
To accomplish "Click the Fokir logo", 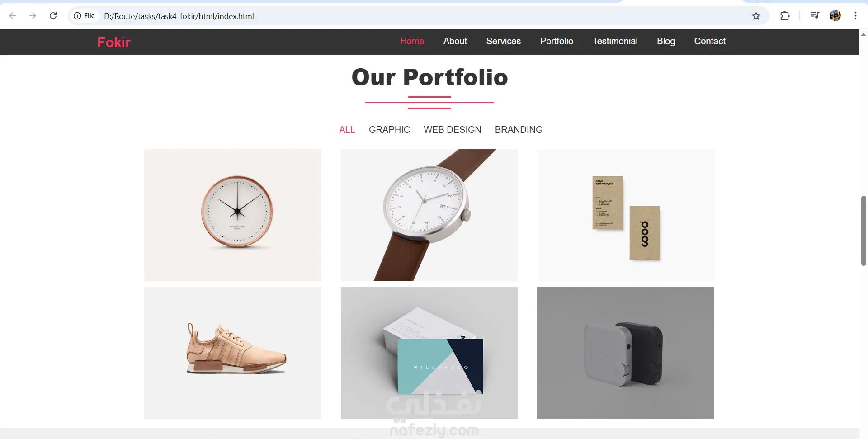I will pos(114,42).
